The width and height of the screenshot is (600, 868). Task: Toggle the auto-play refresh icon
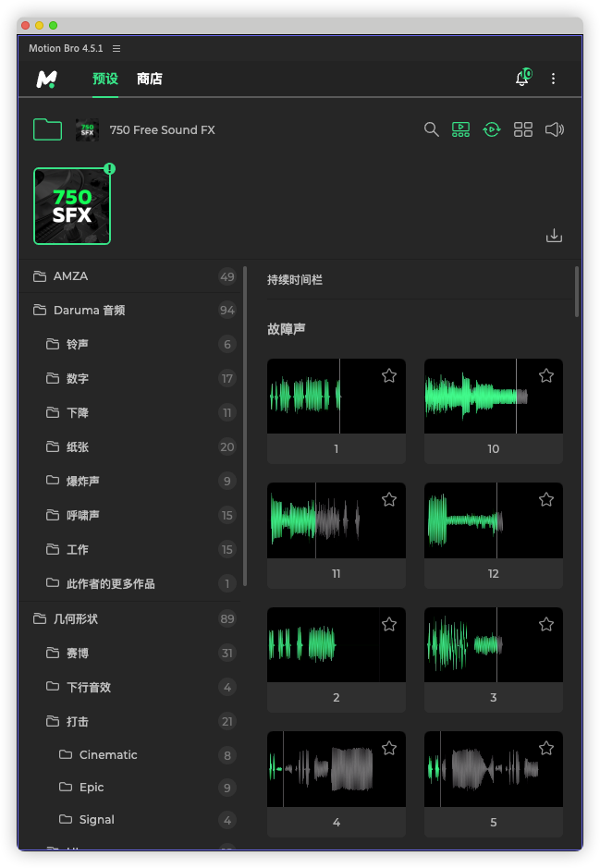point(492,129)
